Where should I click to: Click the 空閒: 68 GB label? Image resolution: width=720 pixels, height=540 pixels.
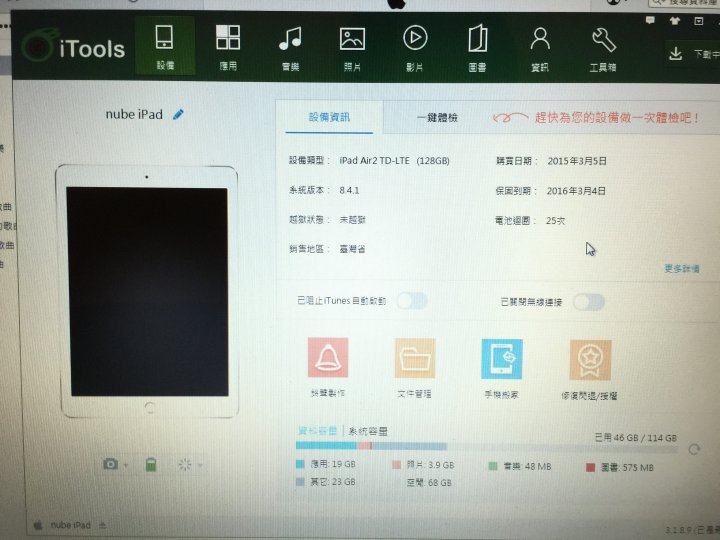coord(429,483)
